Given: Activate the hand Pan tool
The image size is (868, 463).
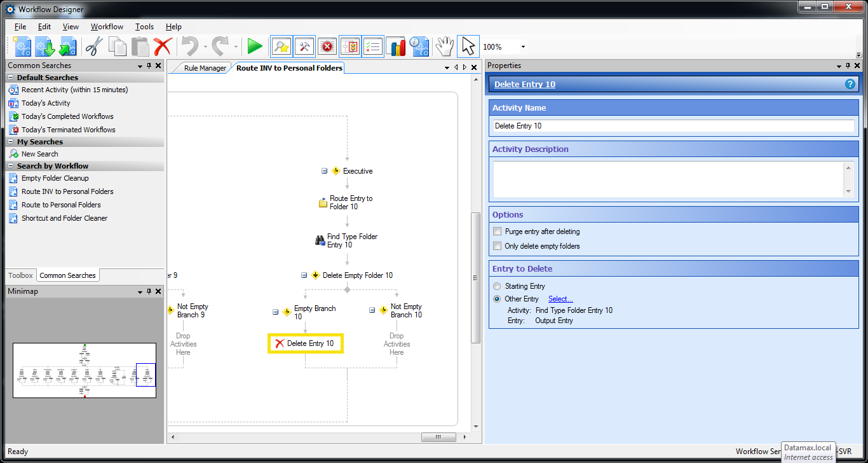Looking at the screenshot, I should point(444,46).
